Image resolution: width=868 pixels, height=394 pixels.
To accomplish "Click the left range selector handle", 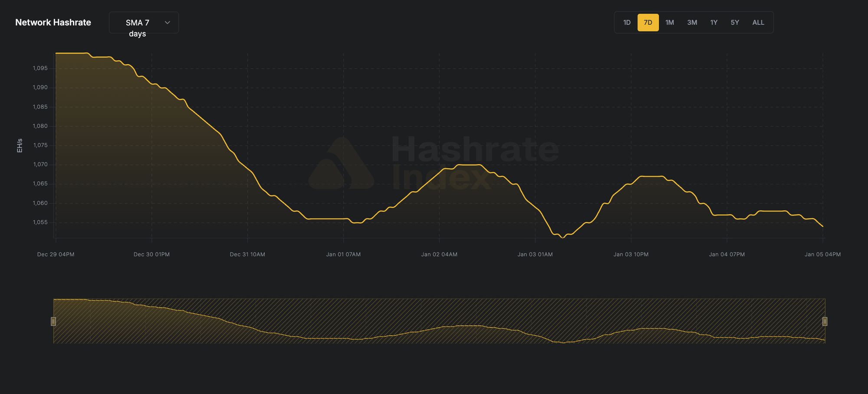I will [x=53, y=321].
